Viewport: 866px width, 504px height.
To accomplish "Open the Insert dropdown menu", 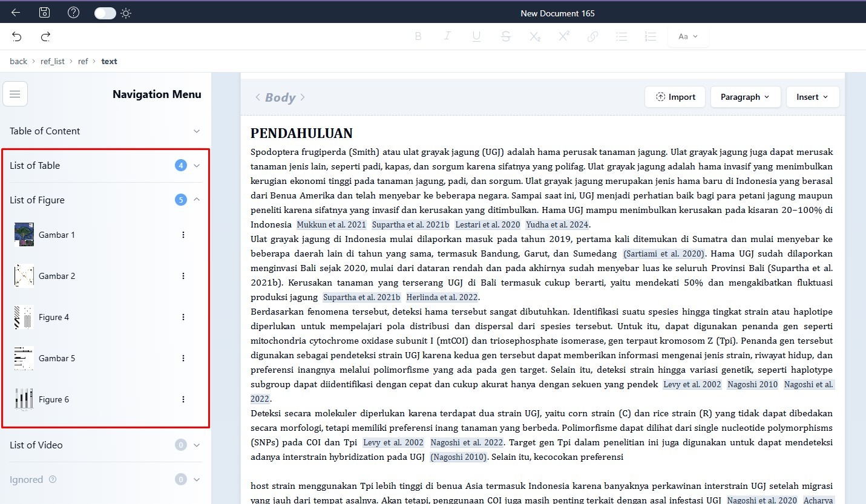I will click(x=812, y=97).
